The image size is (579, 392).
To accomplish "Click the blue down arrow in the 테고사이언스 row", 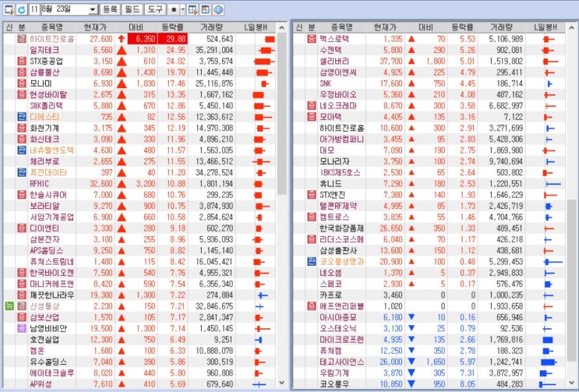I will point(411,362).
